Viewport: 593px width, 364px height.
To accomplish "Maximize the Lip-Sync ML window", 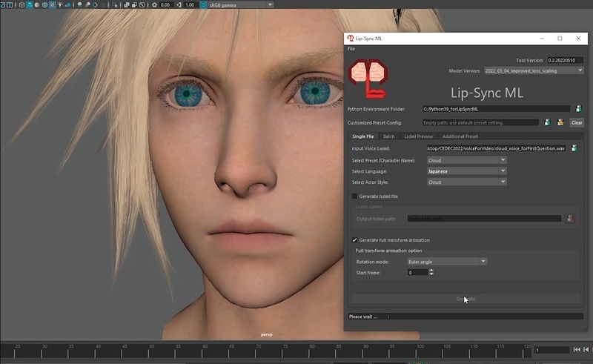I will coord(560,39).
